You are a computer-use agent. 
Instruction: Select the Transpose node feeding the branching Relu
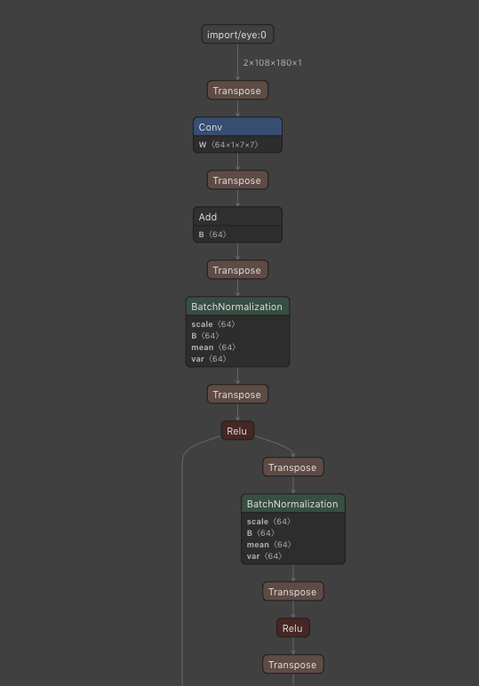(238, 394)
